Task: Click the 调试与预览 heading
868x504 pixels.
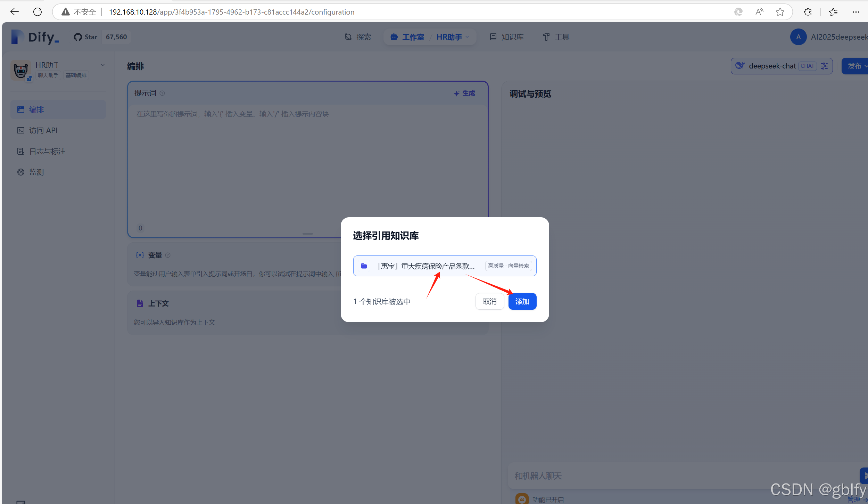Action: click(x=530, y=94)
